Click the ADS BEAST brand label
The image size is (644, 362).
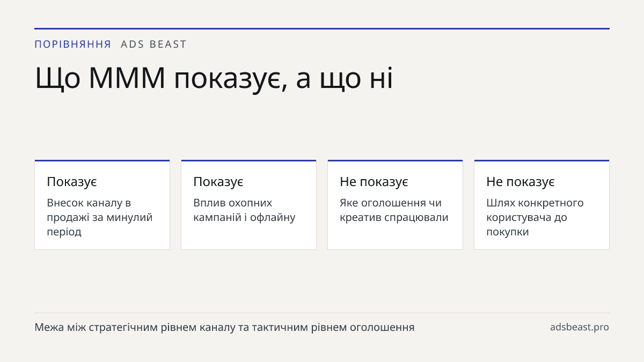pos(153,45)
